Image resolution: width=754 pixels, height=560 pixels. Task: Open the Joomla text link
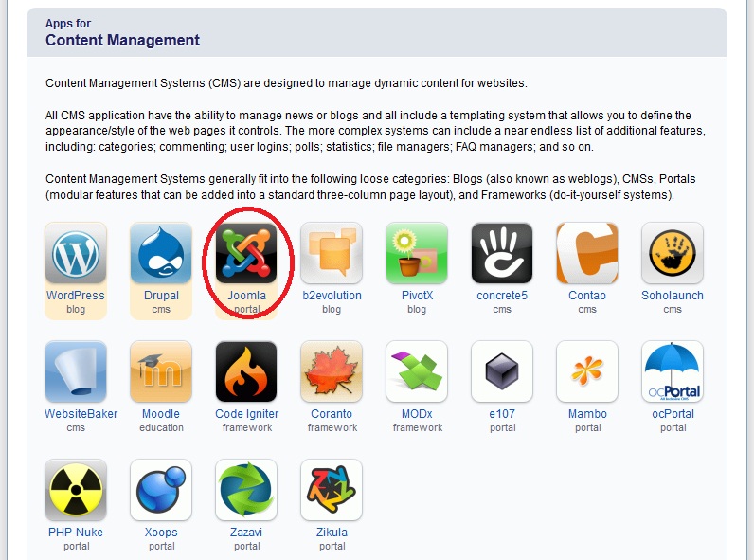click(x=246, y=296)
